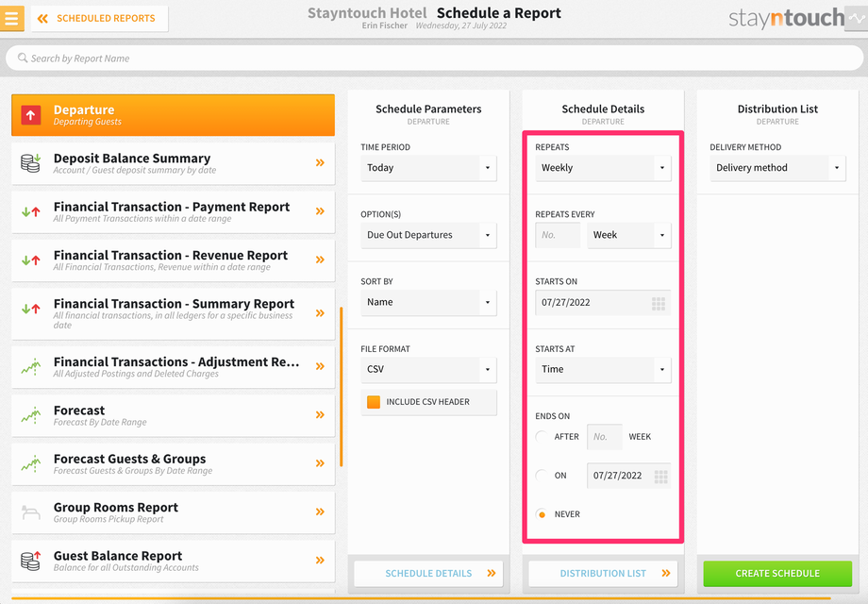Click Deposit Balance Summary coins icon
Viewport: 868px width, 604px height.
coord(30,163)
